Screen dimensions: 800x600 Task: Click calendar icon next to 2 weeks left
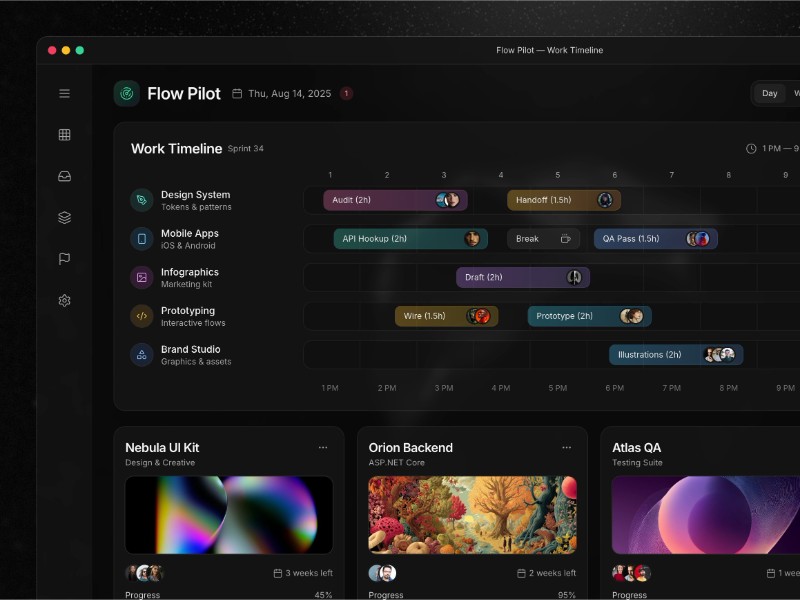pyautogui.click(x=521, y=573)
